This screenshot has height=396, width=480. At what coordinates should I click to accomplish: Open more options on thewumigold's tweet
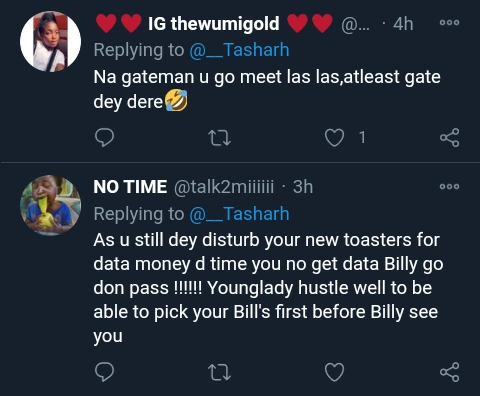pyautogui.click(x=449, y=23)
